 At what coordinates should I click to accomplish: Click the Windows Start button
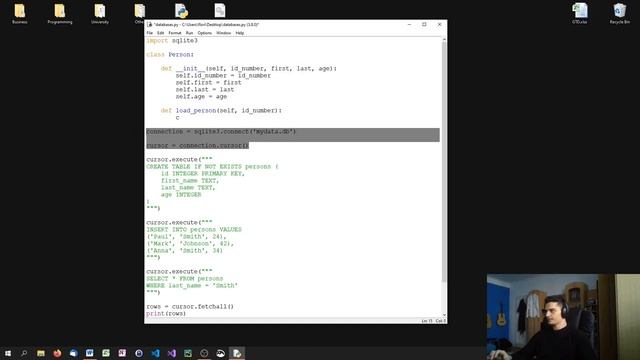pyautogui.click(x=8, y=353)
